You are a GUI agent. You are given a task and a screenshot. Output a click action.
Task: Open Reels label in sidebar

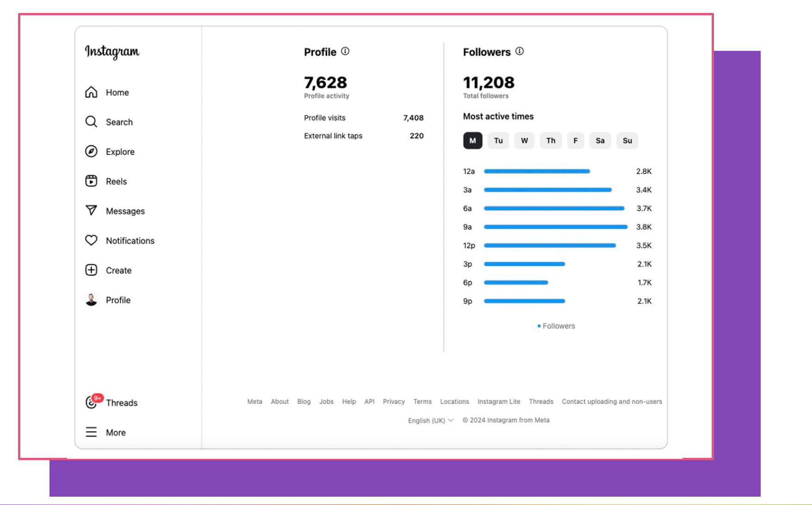116,181
